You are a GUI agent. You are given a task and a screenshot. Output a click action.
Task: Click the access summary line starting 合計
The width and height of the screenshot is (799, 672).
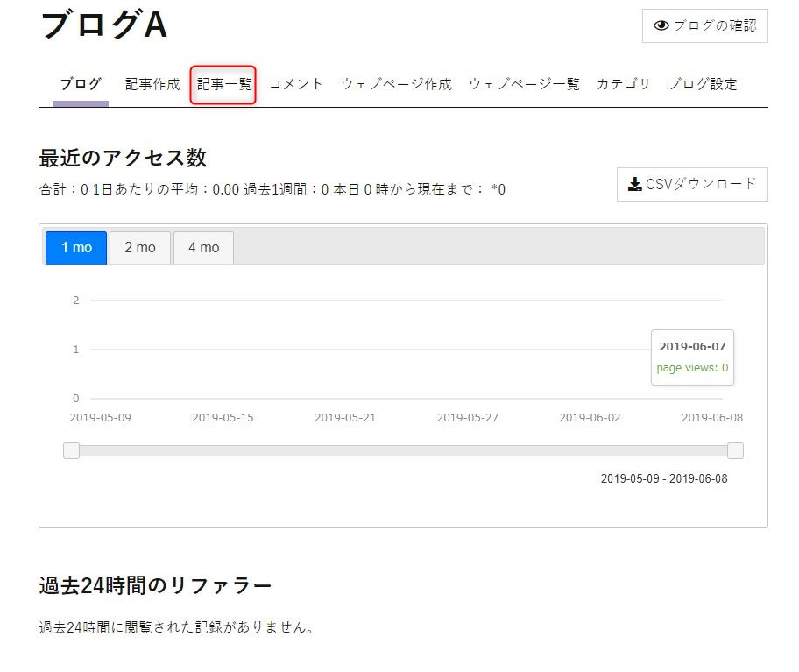(x=272, y=189)
